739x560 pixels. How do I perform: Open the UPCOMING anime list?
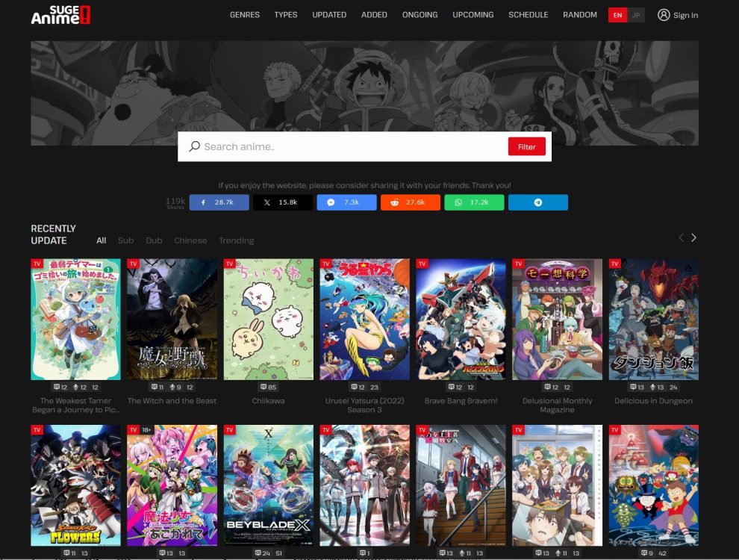[x=473, y=15]
